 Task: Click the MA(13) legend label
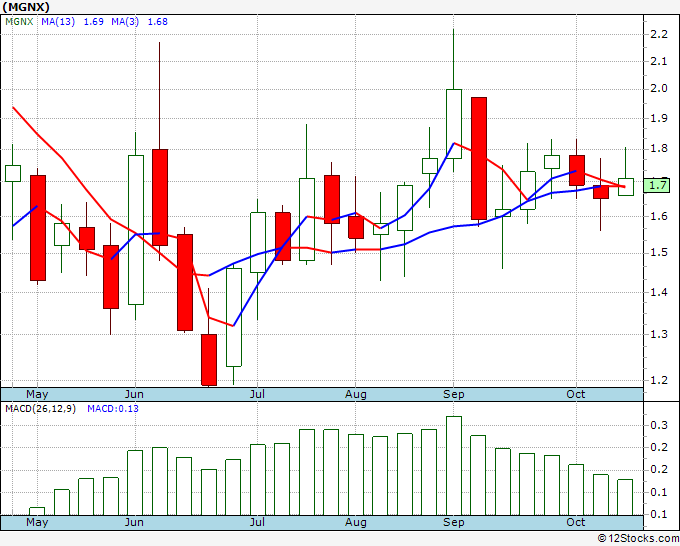[x=58, y=22]
